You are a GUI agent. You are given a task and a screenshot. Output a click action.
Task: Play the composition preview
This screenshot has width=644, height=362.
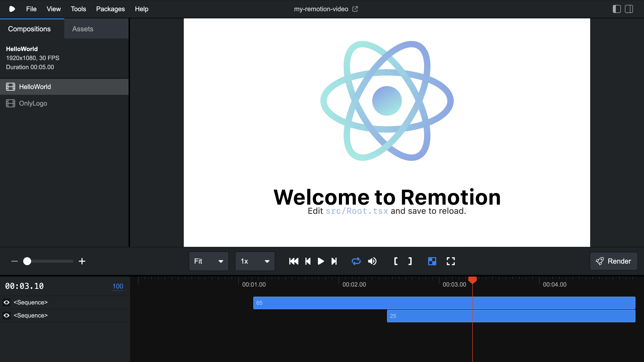point(321,261)
